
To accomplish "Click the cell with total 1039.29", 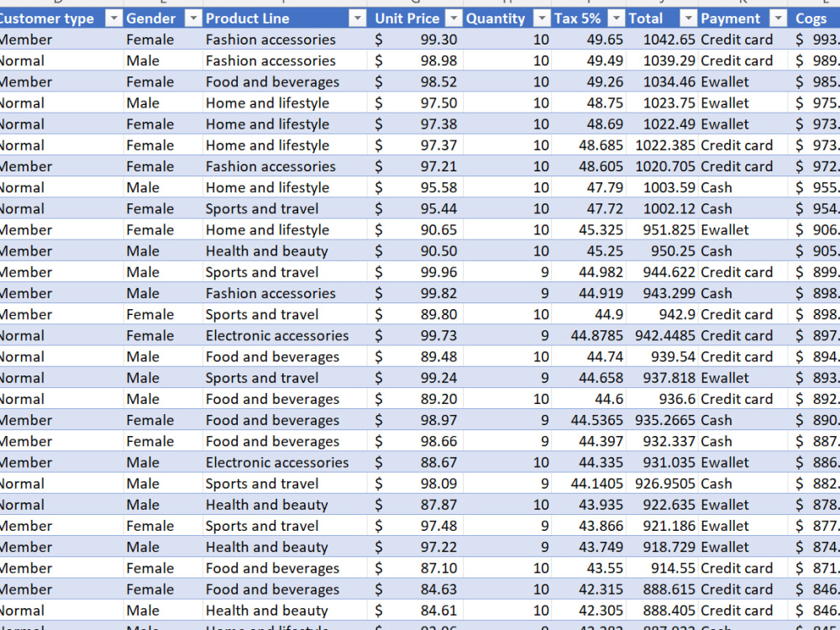I will point(662,60).
